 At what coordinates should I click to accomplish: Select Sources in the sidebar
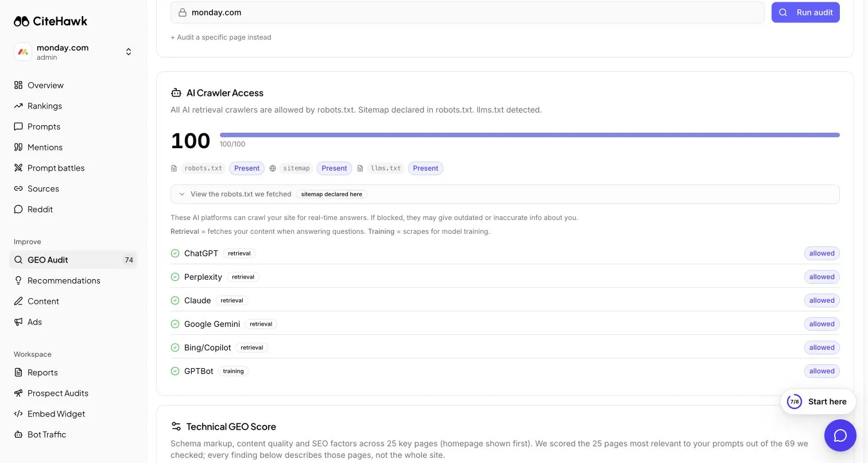[73, 188]
